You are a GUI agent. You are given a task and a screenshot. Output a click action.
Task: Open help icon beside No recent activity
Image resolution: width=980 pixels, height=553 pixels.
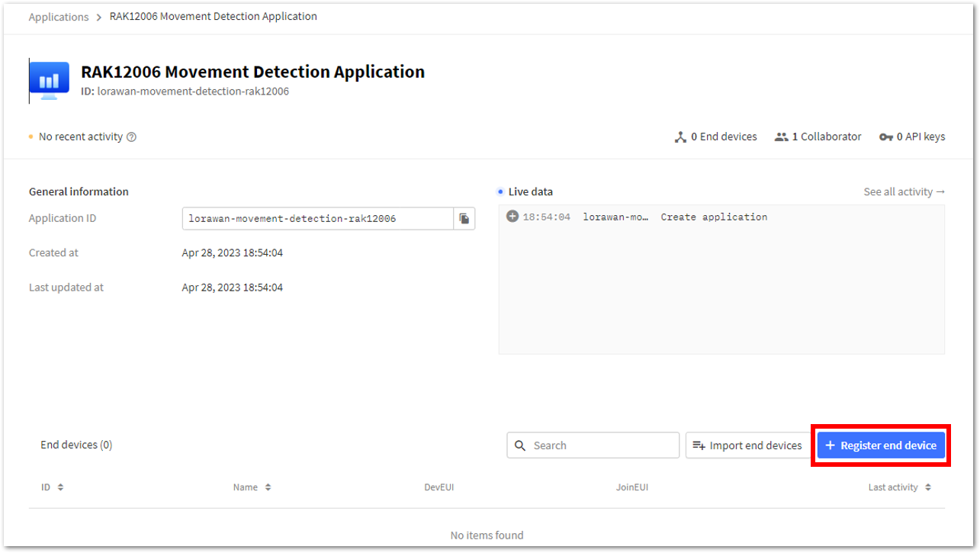point(131,137)
